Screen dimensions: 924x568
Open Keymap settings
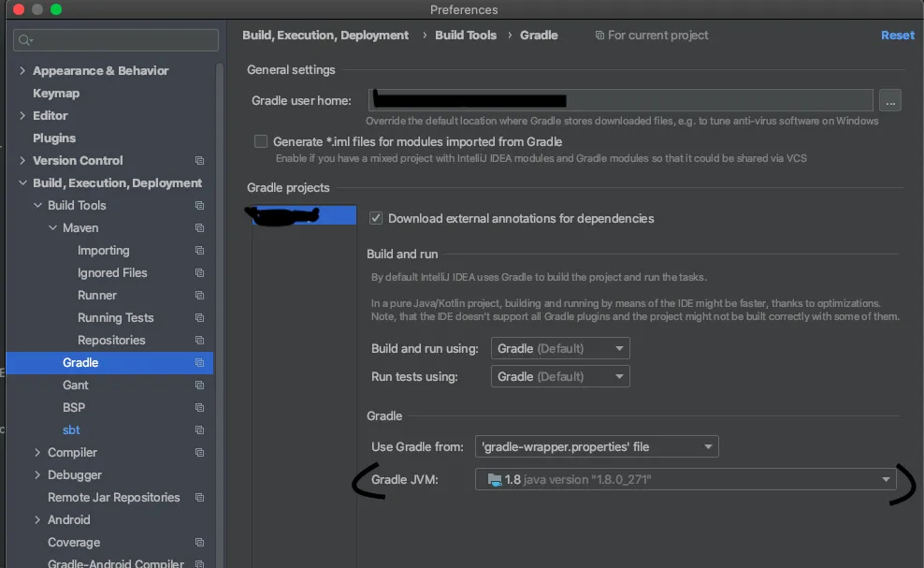point(56,94)
